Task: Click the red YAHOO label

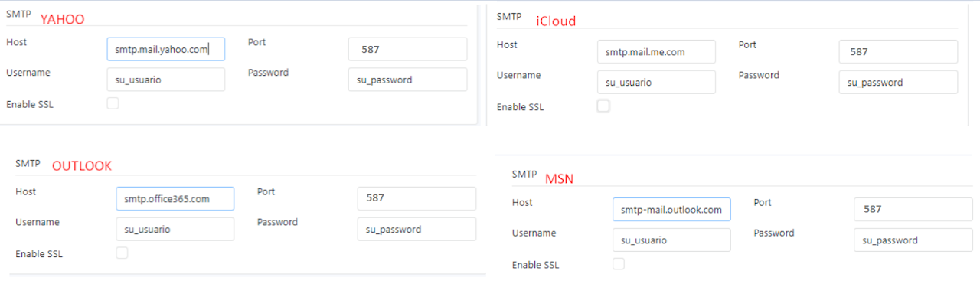Action: pos(62,19)
